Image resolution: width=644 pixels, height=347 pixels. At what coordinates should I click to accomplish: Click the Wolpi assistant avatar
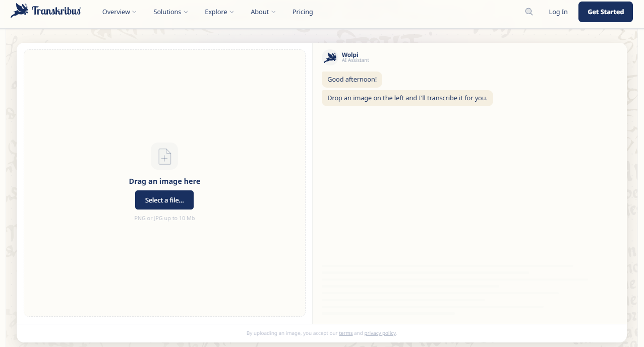330,57
